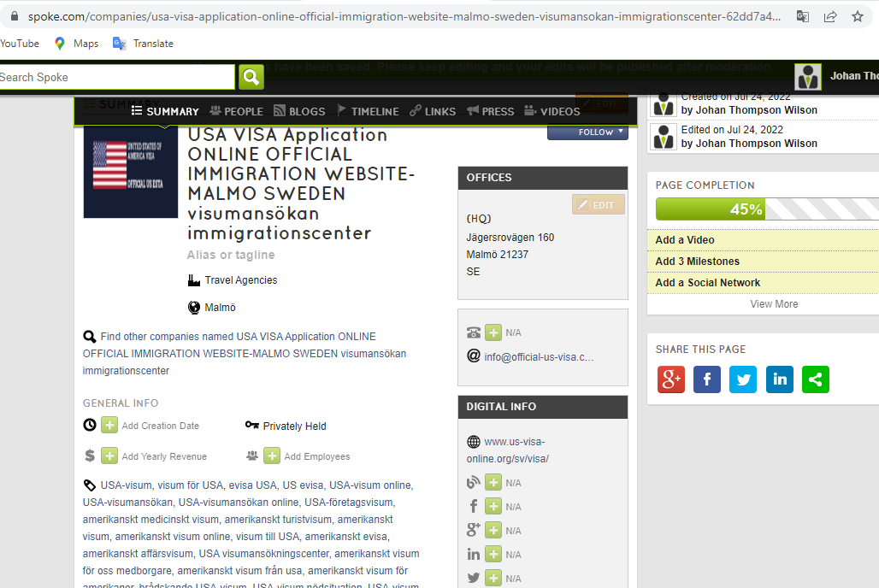Viewport: 879px width, 588px height.
Task: Click the page completion 45% progress bar
Action: pyautogui.click(x=768, y=209)
